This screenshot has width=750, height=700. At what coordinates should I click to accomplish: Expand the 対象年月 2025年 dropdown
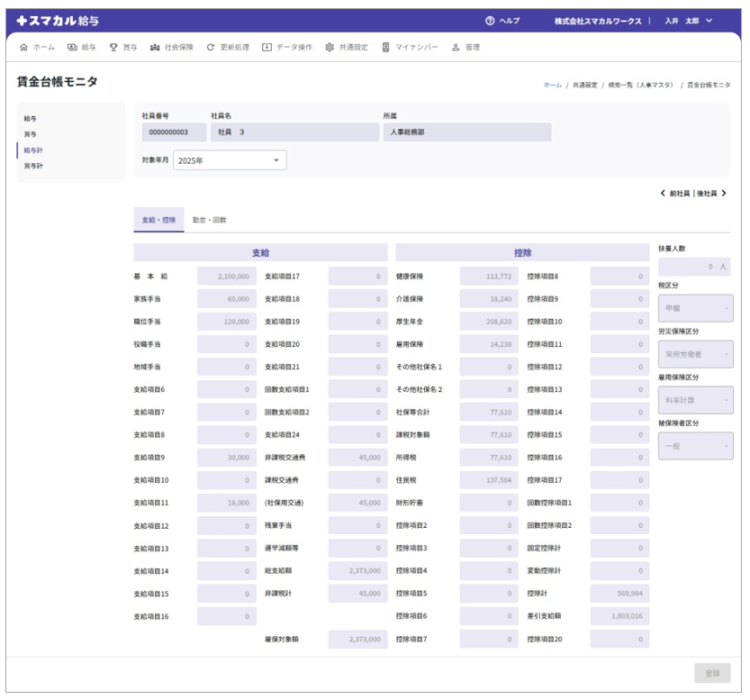tap(230, 160)
